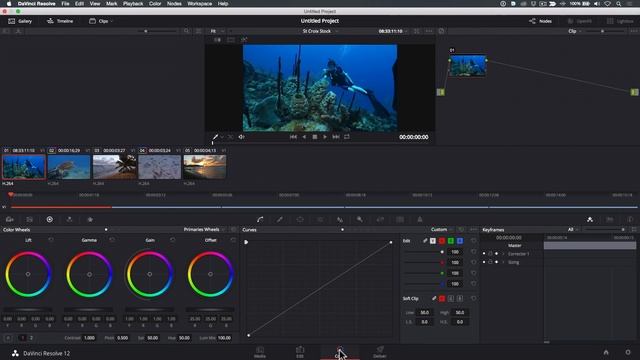Open the Motion Effects palette
The image size is (640, 360).
point(90,220)
